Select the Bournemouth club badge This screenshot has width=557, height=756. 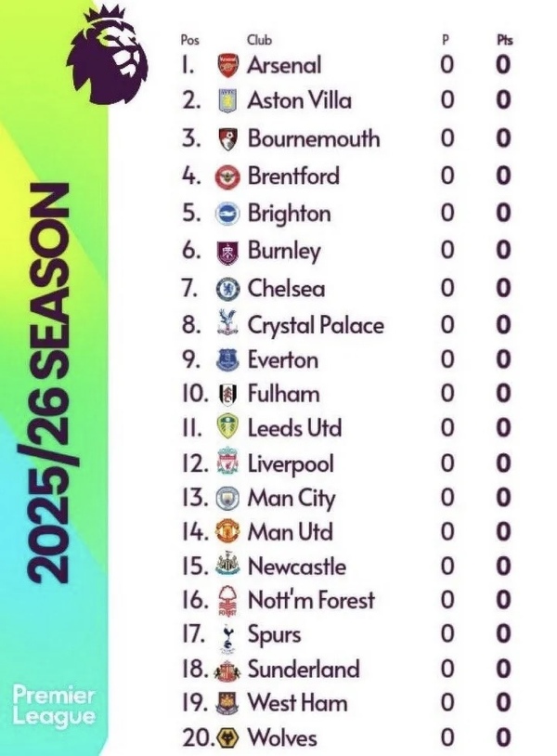227,139
